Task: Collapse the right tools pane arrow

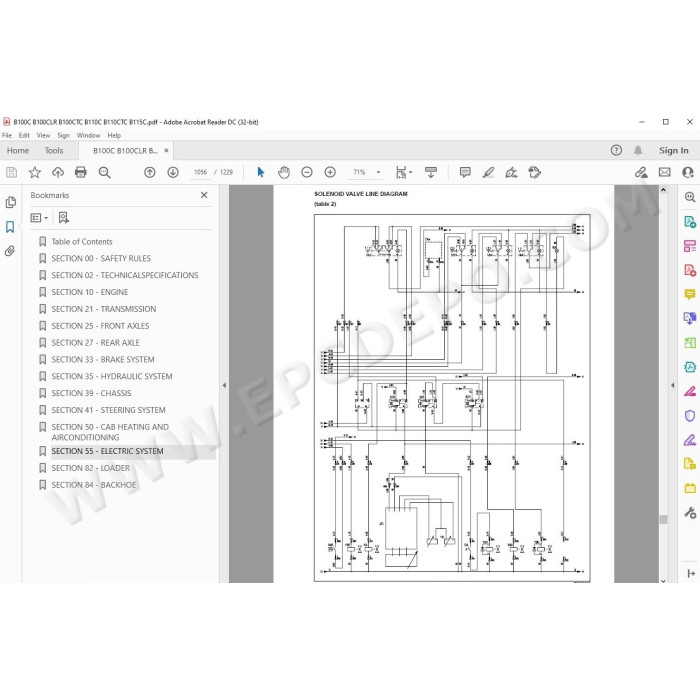Action: [x=672, y=385]
